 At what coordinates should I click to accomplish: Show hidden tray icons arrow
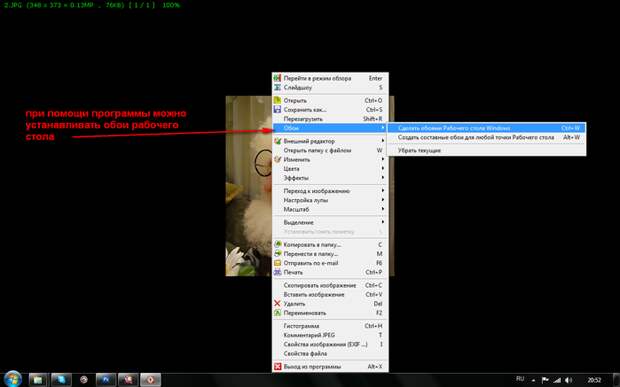tap(533, 380)
